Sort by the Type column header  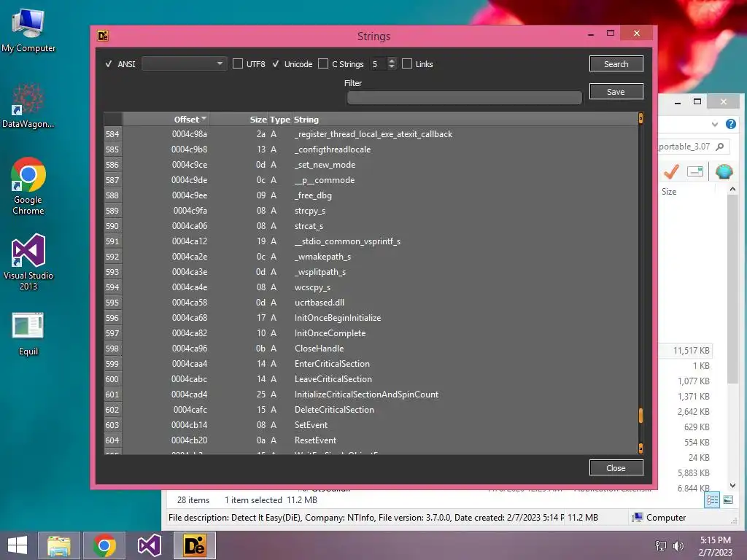(279, 120)
